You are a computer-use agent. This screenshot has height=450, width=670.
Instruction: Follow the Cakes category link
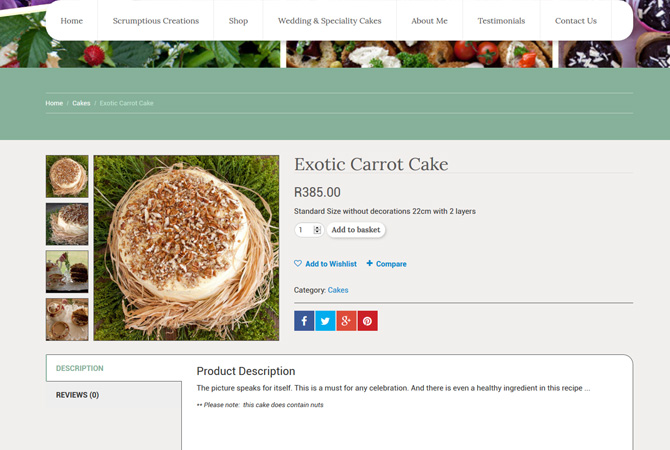pos(338,290)
